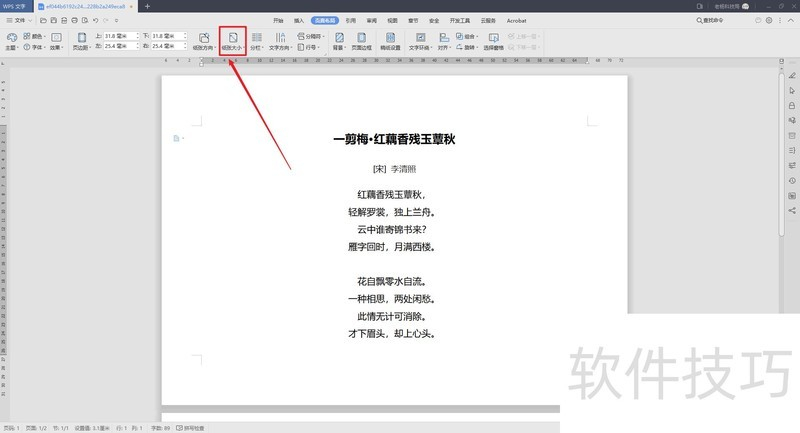Screen dimensions: 800x433
Task: Open the 文字方向 text direction menu
Action: click(x=280, y=41)
